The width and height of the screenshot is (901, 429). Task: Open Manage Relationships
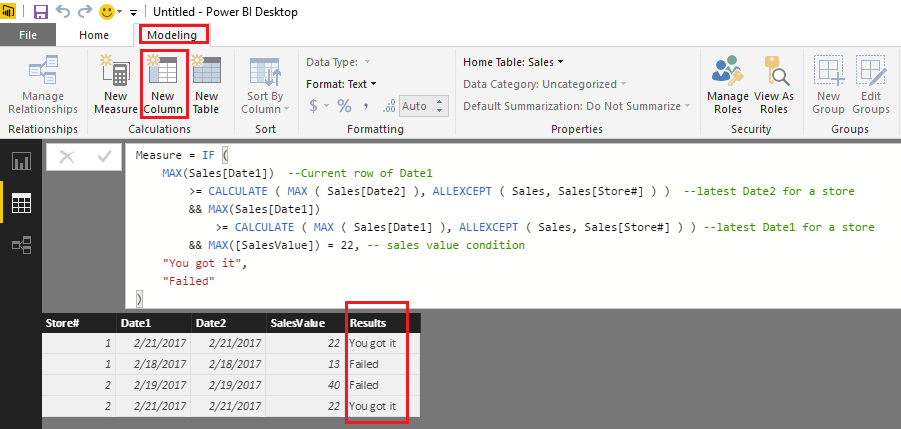click(43, 85)
